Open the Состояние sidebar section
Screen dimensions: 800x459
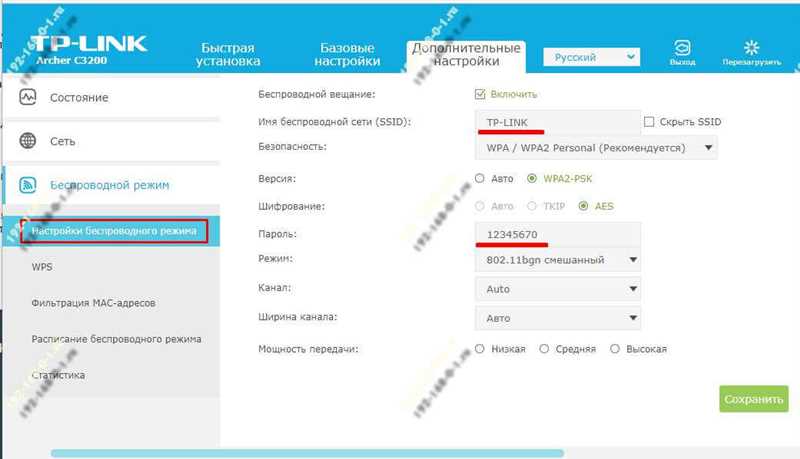click(x=112, y=97)
